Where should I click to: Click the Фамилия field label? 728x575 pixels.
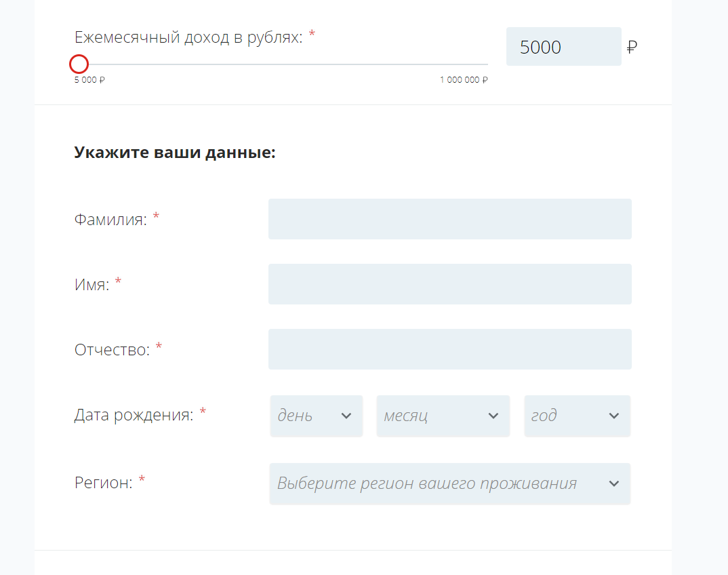(x=110, y=220)
